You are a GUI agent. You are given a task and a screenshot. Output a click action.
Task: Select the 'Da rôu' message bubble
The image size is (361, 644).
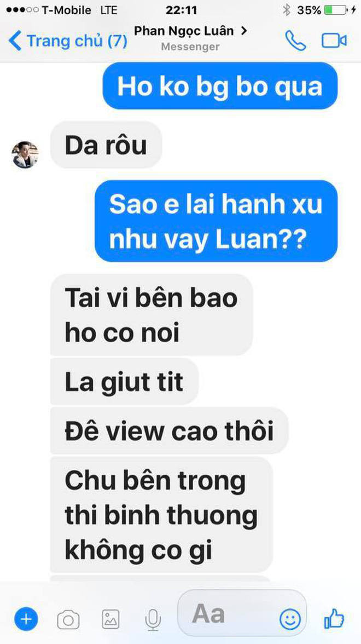click(x=106, y=145)
